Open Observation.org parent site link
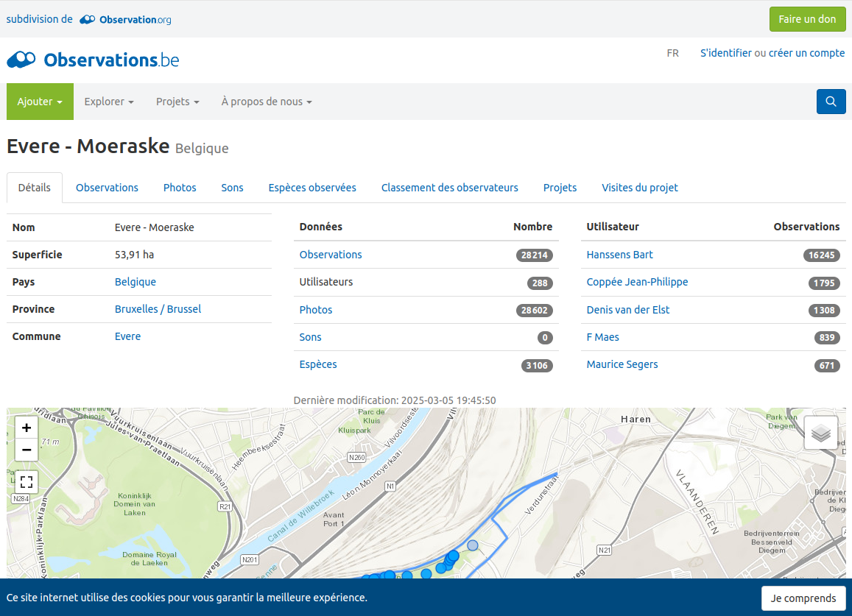 (125, 20)
